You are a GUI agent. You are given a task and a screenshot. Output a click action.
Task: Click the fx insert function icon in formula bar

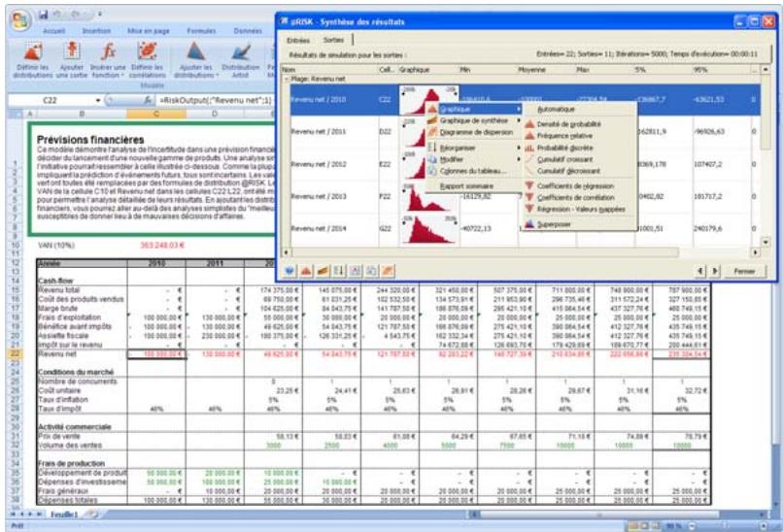click(147, 99)
